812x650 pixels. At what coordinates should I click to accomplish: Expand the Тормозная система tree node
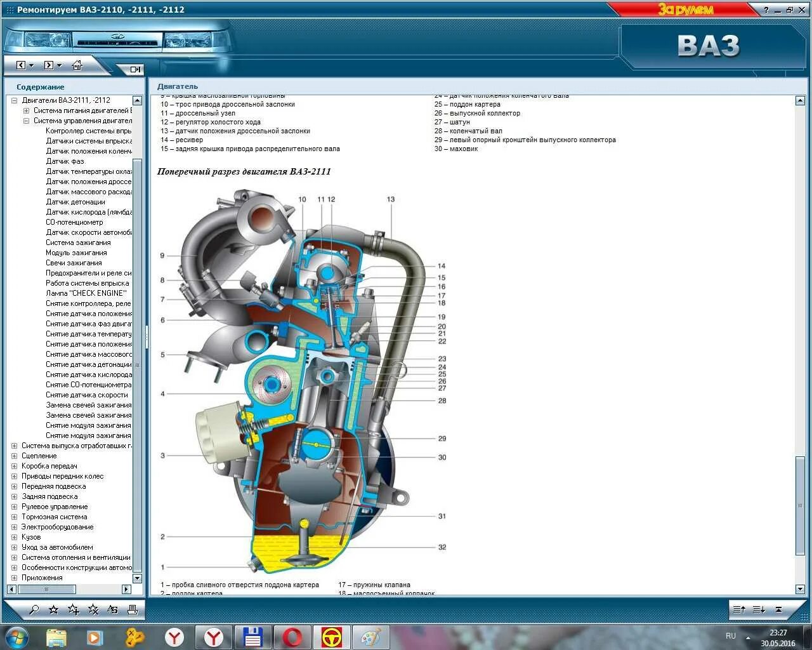tap(15, 517)
